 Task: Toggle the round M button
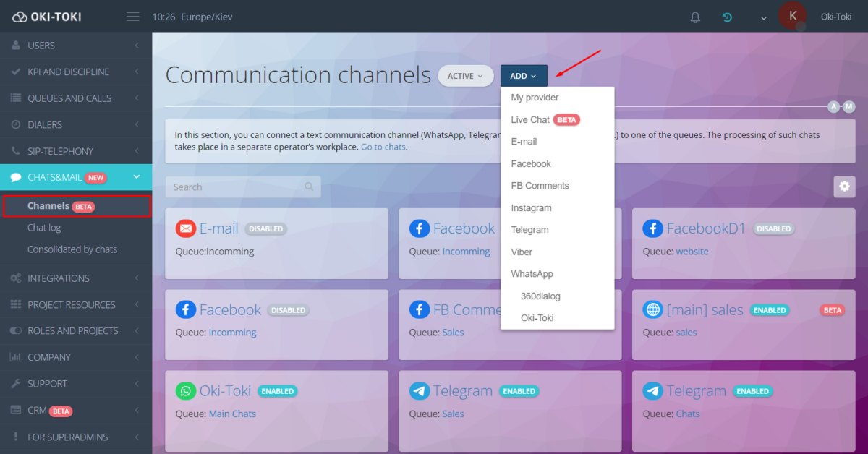pyautogui.click(x=849, y=107)
